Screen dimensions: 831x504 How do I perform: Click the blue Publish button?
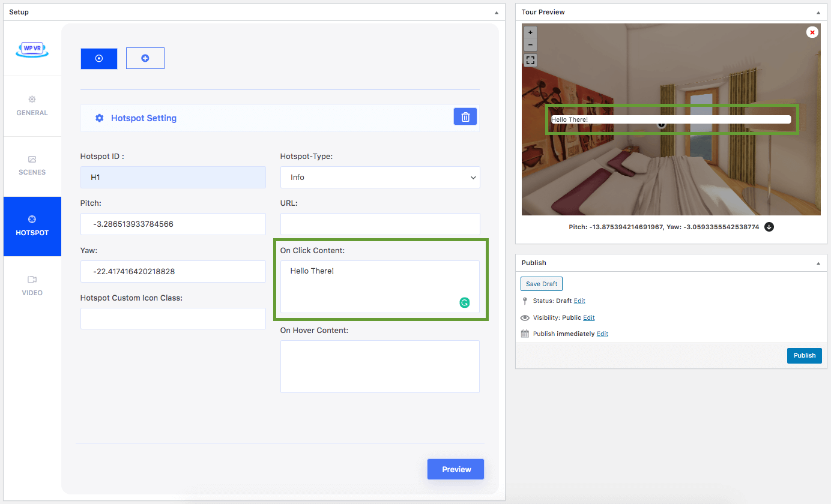tap(804, 355)
